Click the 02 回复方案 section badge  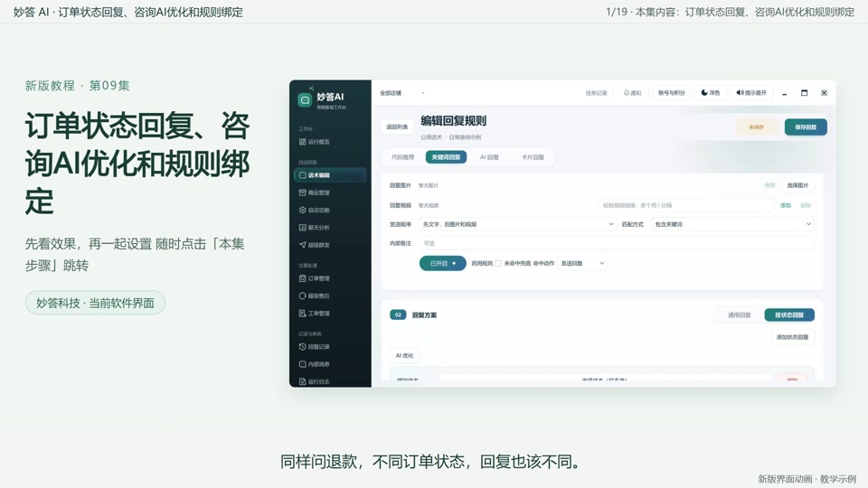click(398, 314)
